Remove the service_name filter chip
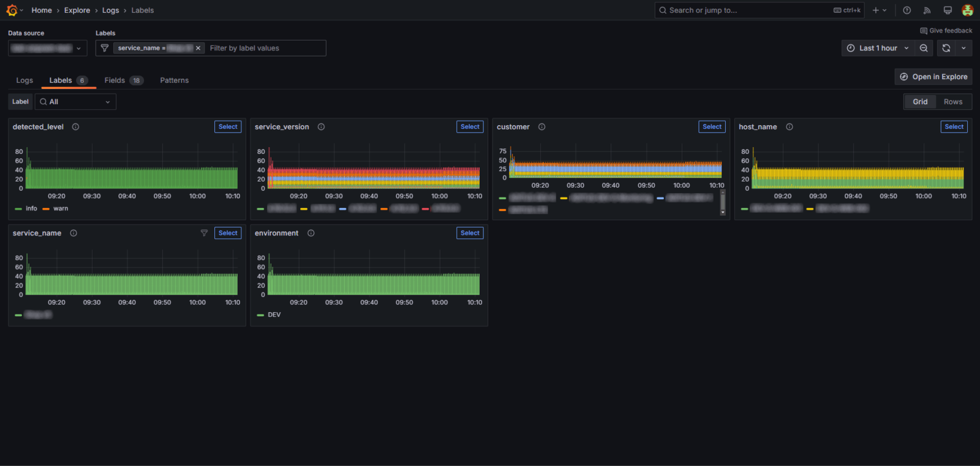 (198, 48)
